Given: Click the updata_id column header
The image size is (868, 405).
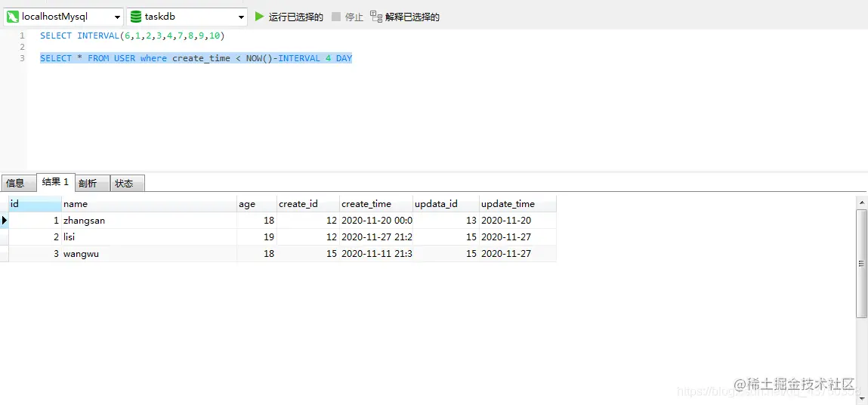Looking at the screenshot, I should click(x=446, y=204).
